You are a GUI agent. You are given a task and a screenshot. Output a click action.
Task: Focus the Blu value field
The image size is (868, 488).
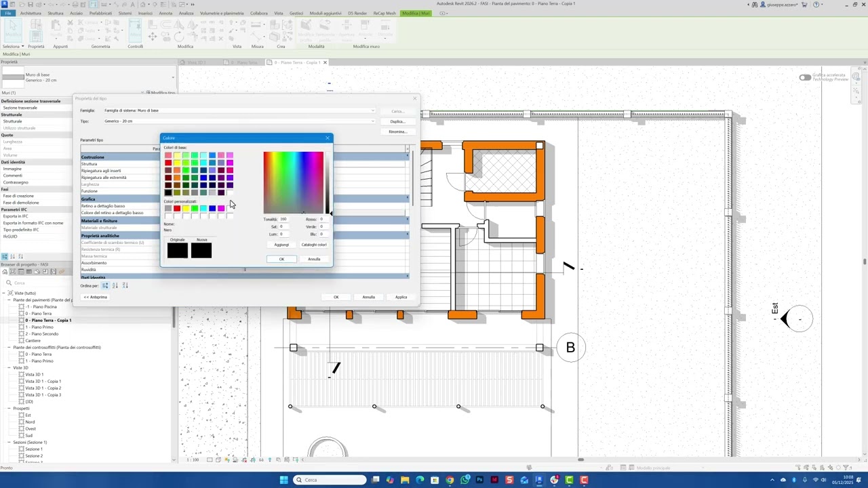tap(324, 235)
